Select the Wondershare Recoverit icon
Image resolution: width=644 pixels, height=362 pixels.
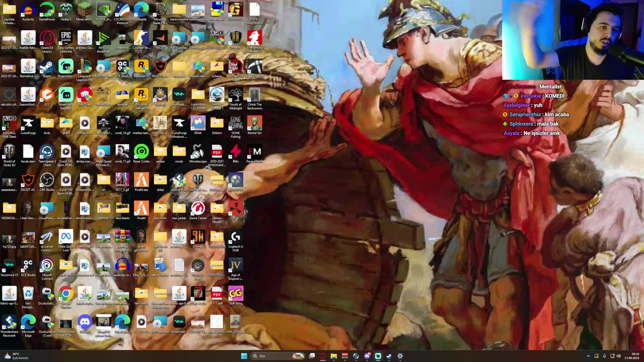point(9,326)
